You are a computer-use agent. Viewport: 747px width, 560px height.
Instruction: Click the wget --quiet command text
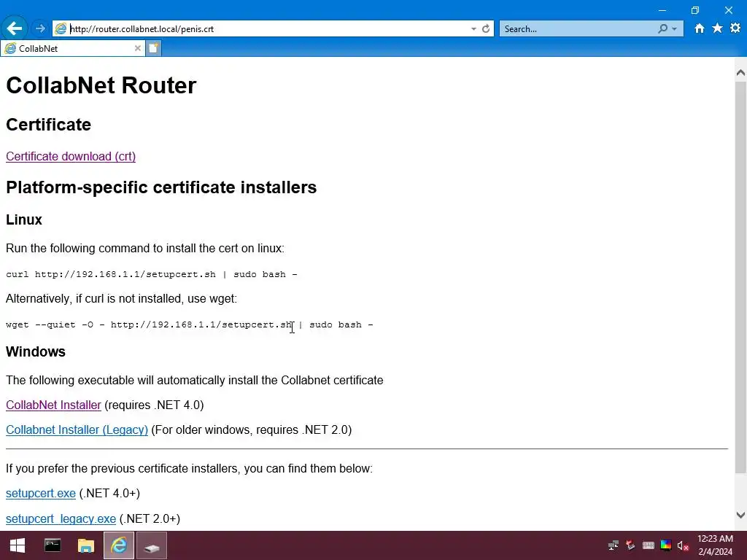click(190, 324)
